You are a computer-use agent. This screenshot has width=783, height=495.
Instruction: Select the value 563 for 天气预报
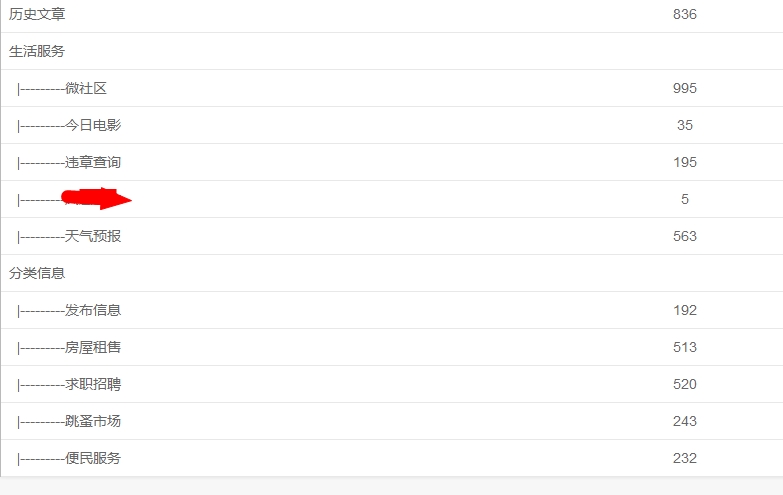pos(685,236)
